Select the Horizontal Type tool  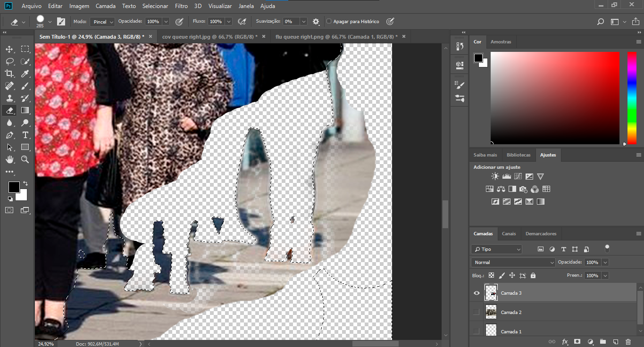click(x=25, y=135)
